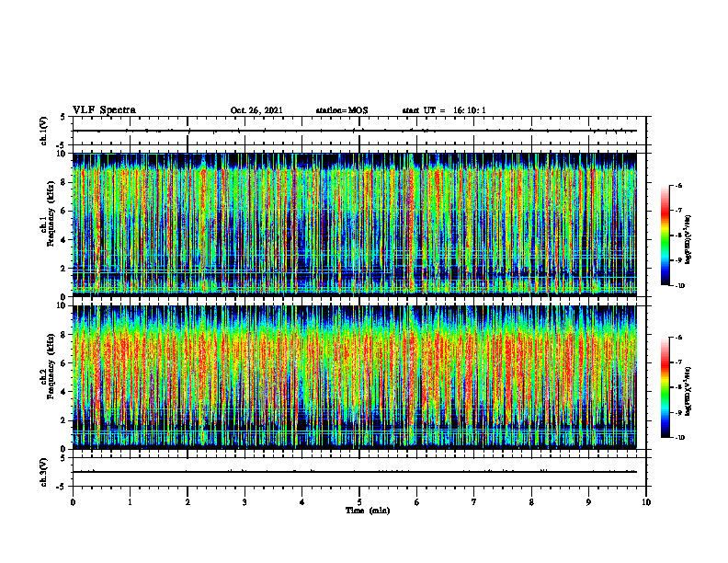Click the "3" tick on the time axis
The height and width of the screenshot is (563, 728).
[x=245, y=502]
